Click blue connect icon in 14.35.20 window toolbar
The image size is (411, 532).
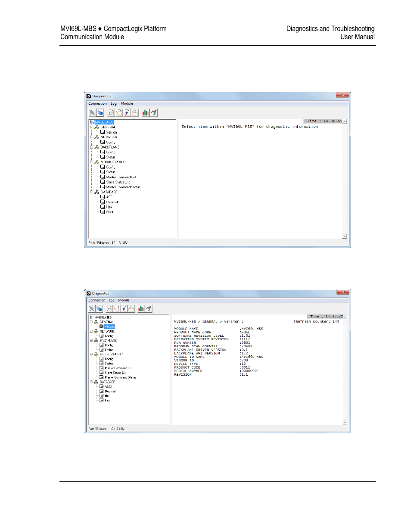pos(99,308)
